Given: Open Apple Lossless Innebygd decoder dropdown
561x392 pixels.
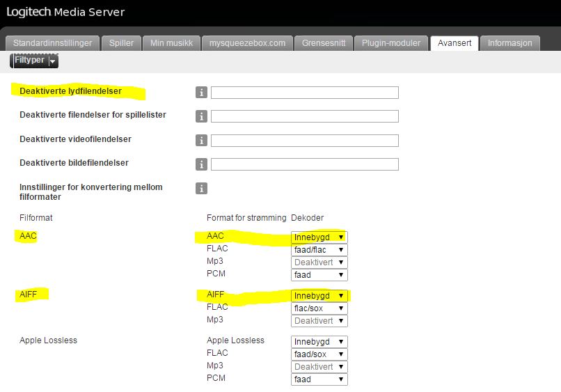Looking at the screenshot, I should [319, 342].
